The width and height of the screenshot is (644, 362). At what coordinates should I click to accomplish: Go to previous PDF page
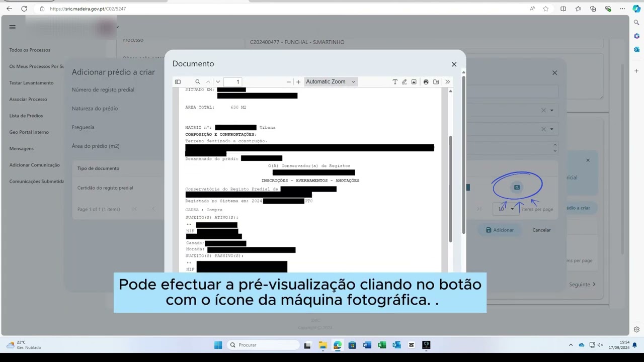point(208,82)
